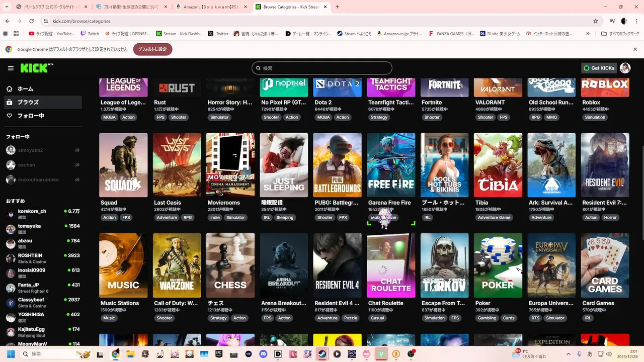This screenshot has height=362, width=644.
Task: Open Steam from the taskbar
Action: coord(323,354)
